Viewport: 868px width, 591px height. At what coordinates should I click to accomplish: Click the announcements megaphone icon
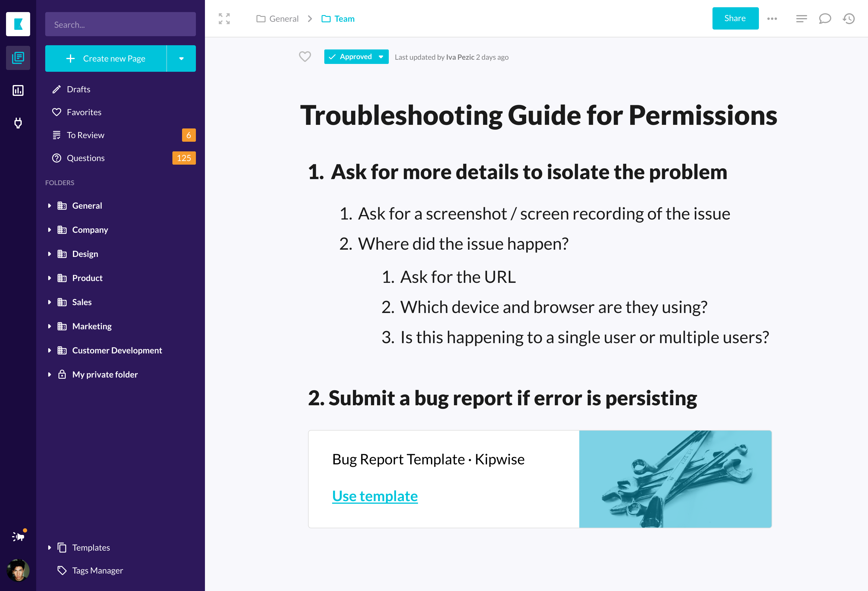click(18, 536)
